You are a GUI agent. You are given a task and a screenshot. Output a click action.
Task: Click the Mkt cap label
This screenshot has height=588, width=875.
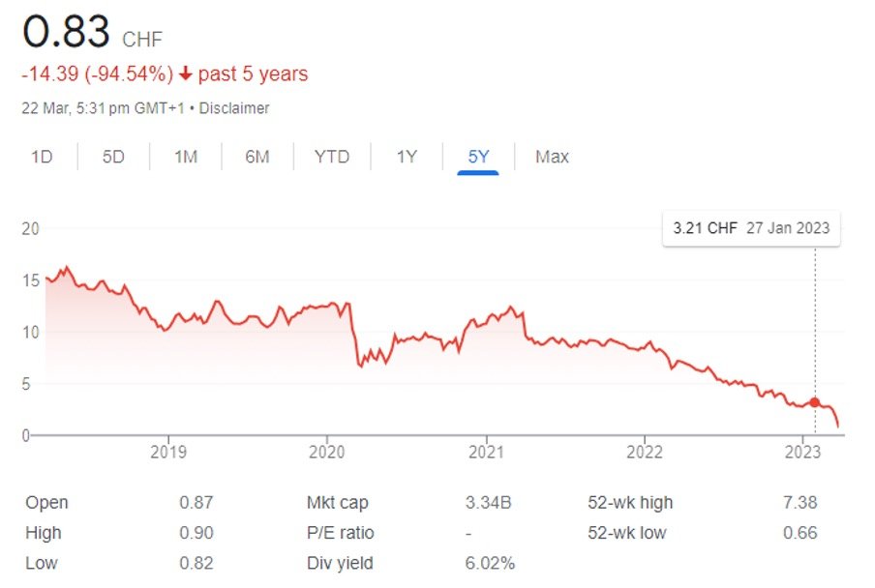(x=337, y=503)
